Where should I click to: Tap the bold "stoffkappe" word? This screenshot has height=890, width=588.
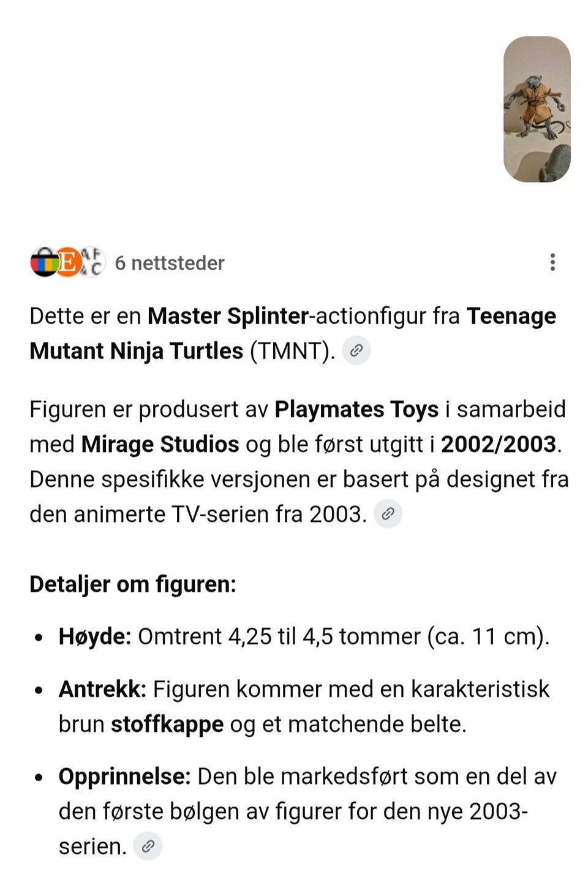(167, 724)
